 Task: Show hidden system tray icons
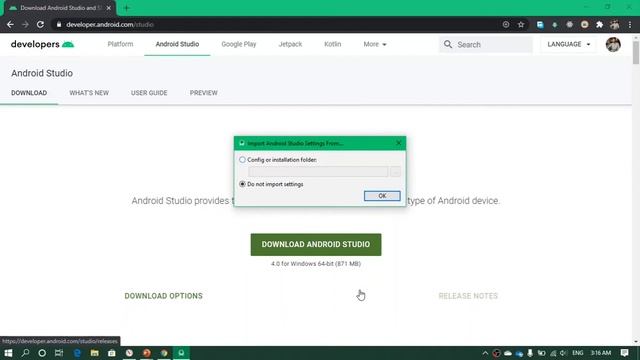485,353
